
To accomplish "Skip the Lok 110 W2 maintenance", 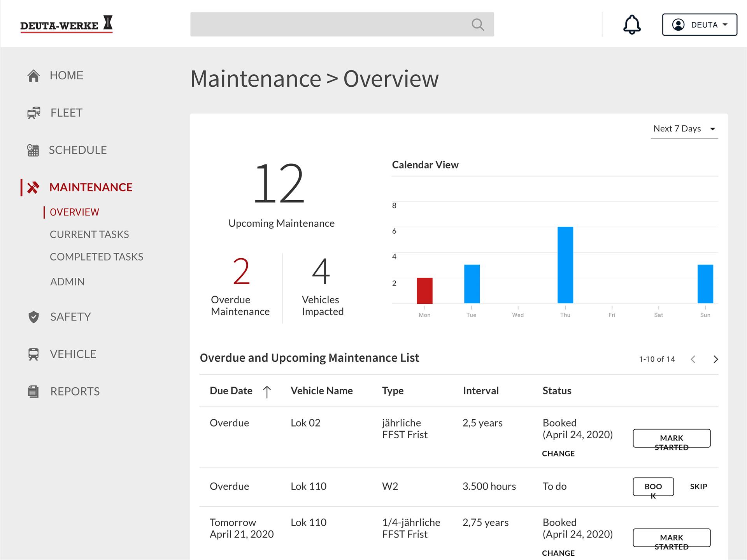I will coord(699,486).
